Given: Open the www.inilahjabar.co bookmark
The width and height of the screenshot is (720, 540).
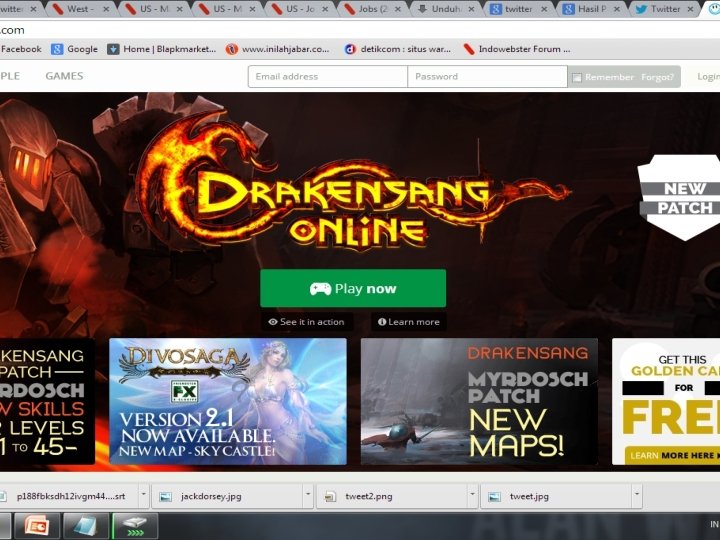Looking at the screenshot, I should click(x=277, y=49).
